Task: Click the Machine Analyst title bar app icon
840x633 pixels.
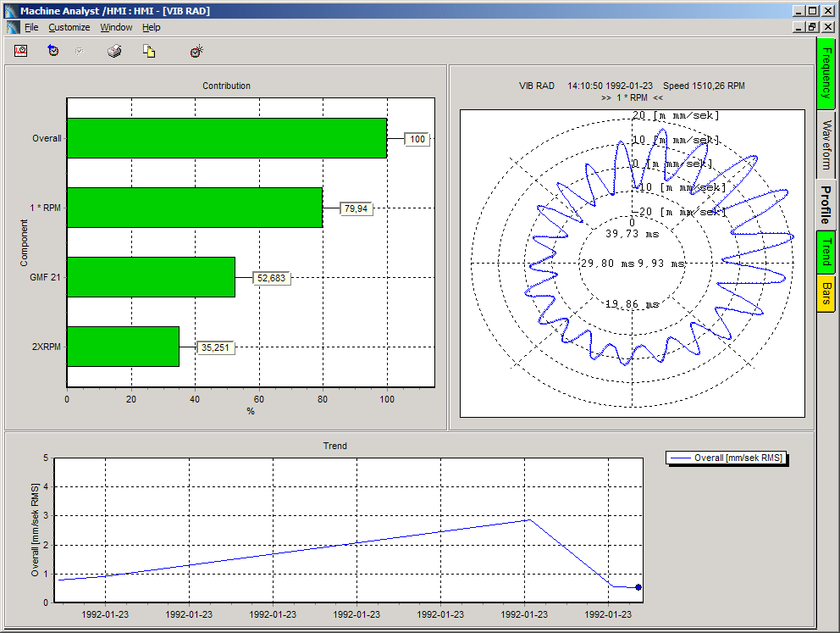Action: 11,11
